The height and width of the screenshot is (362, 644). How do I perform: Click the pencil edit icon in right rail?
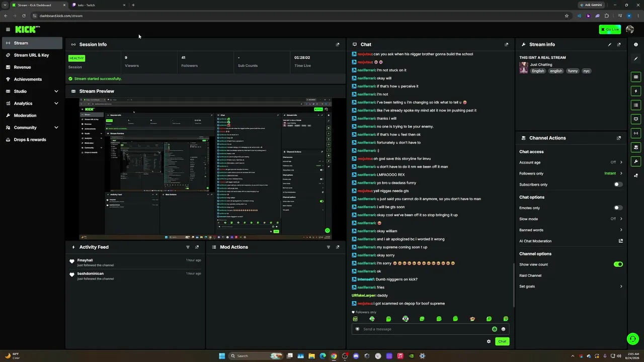(636, 59)
